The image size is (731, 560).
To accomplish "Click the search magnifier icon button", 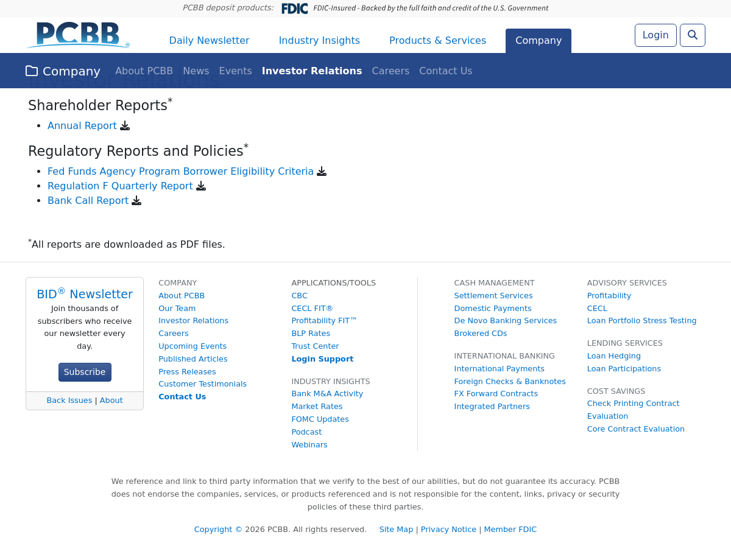I will point(693,35).
